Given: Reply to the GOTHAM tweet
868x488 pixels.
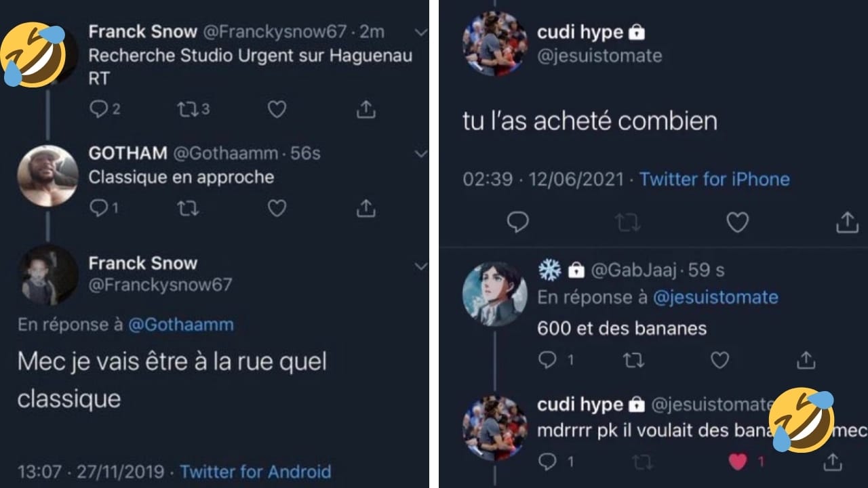Looking at the screenshot, I should [x=99, y=208].
